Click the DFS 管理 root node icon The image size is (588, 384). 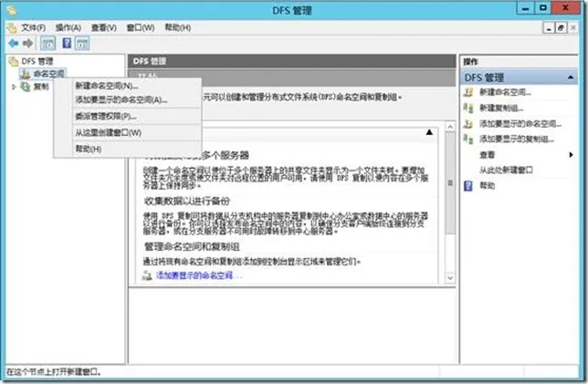(x=14, y=61)
